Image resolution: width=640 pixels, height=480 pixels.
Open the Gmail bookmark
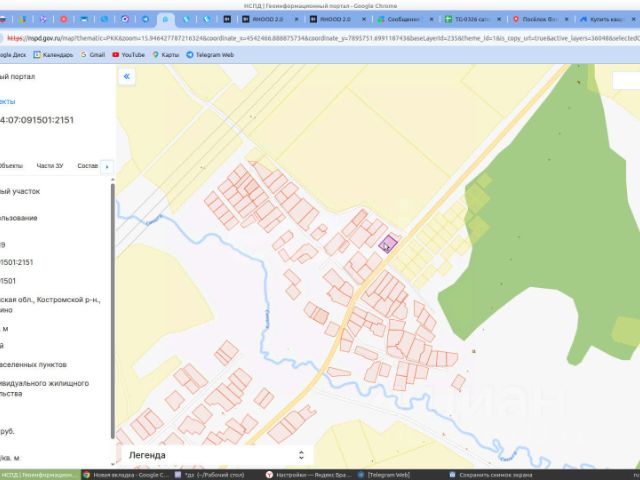coord(92,55)
